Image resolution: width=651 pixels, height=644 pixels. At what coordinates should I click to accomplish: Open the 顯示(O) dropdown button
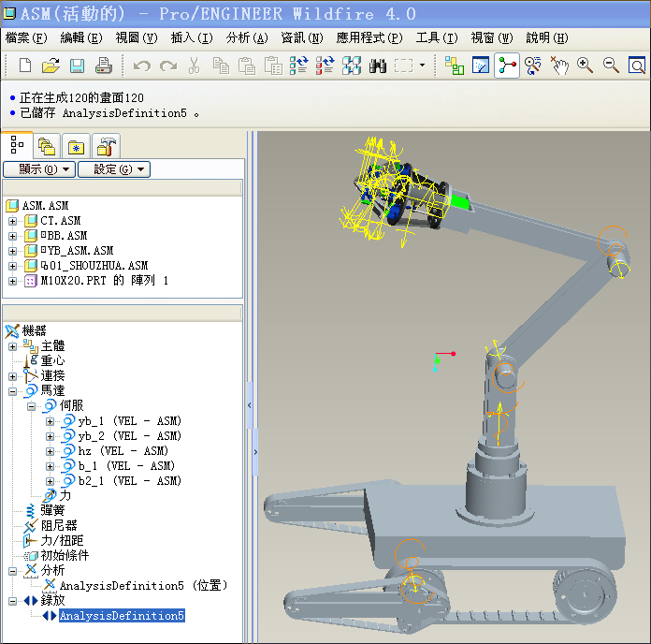pyautogui.click(x=38, y=169)
